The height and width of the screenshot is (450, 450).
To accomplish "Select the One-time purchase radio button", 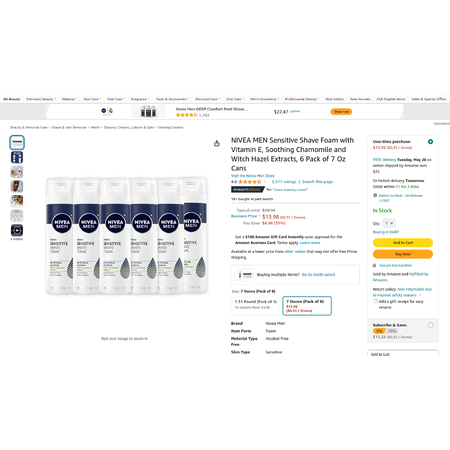I will (x=430, y=142).
